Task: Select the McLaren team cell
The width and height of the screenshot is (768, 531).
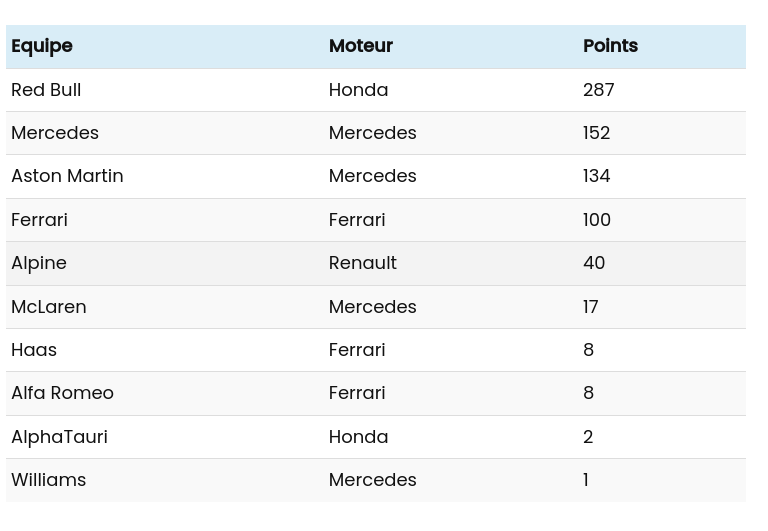Action: (x=49, y=306)
